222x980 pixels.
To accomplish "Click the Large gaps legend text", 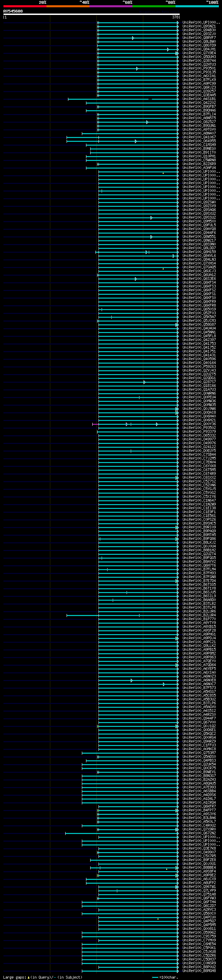I will pos(43,977).
